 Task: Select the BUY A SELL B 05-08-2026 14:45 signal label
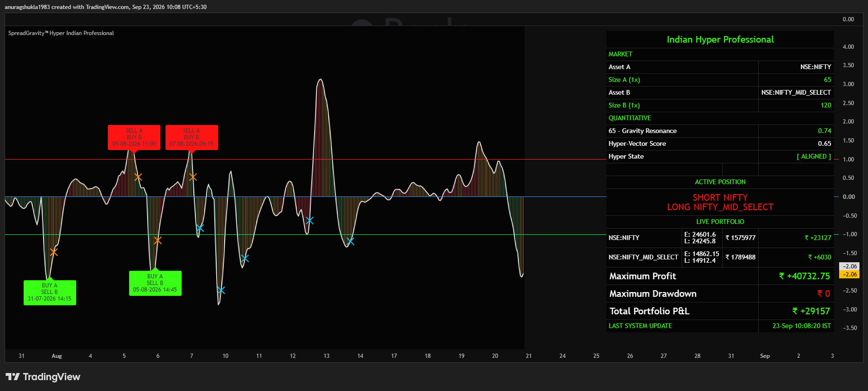coord(155,283)
